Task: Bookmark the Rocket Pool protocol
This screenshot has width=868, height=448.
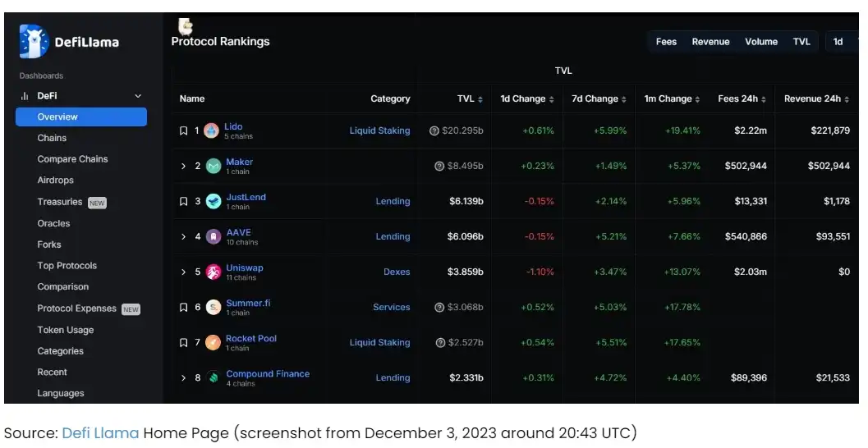Action: pyautogui.click(x=184, y=343)
